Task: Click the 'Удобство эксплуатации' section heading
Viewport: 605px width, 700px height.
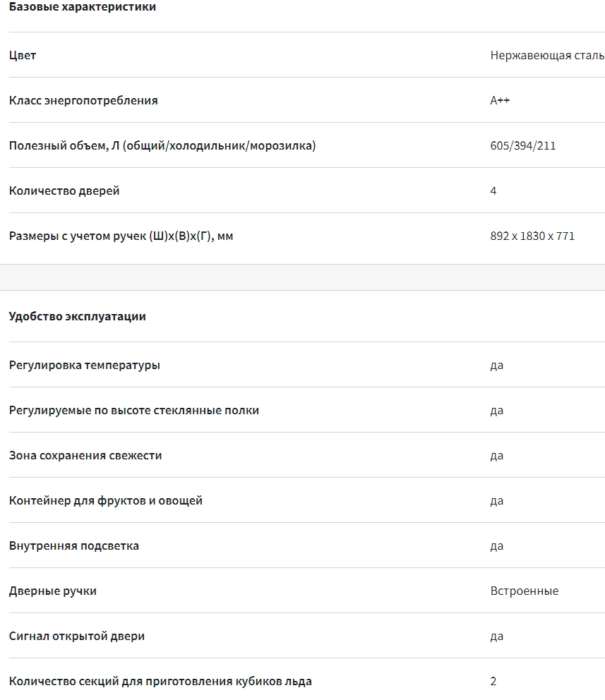Action: click(78, 316)
